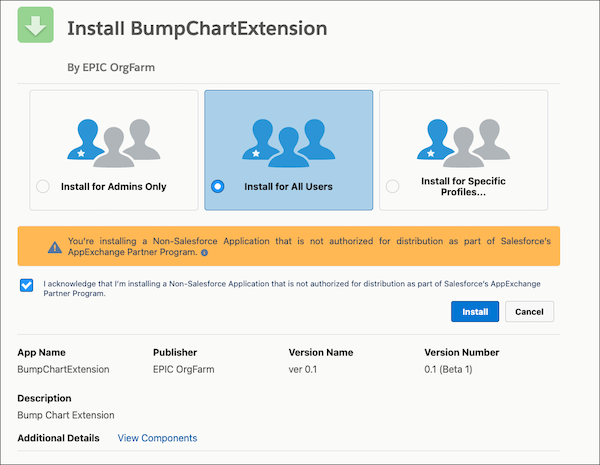
Task: Click the I acknowledge statement text
Action: 292,289
